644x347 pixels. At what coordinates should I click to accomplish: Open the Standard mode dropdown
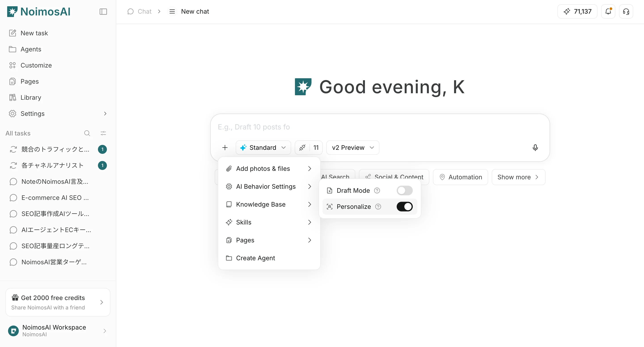pyautogui.click(x=263, y=148)
